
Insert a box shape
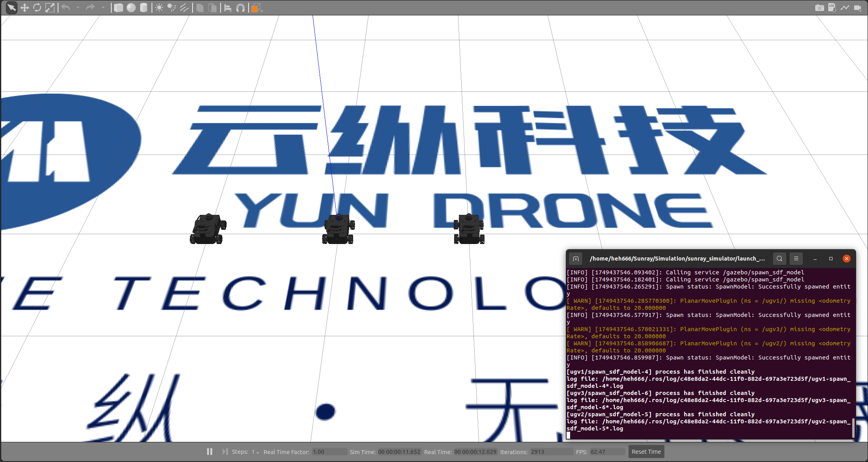(x=118, y=7)
